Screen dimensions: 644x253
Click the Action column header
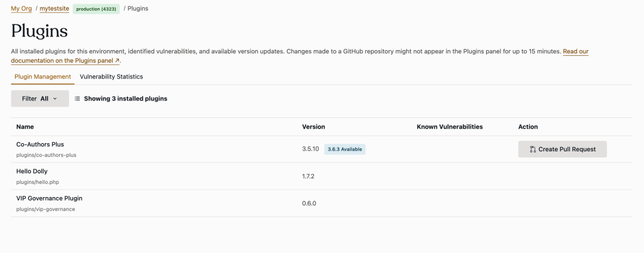(528, 127)
